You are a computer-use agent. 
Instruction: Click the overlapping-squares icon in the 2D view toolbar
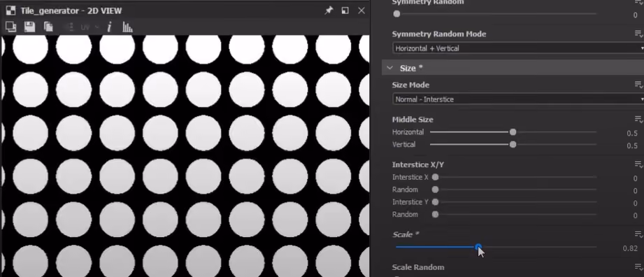coord(10,27)
